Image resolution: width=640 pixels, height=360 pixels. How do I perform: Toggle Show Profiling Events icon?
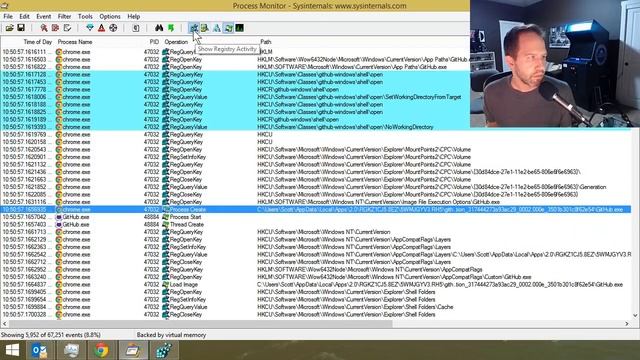[240, 28]
